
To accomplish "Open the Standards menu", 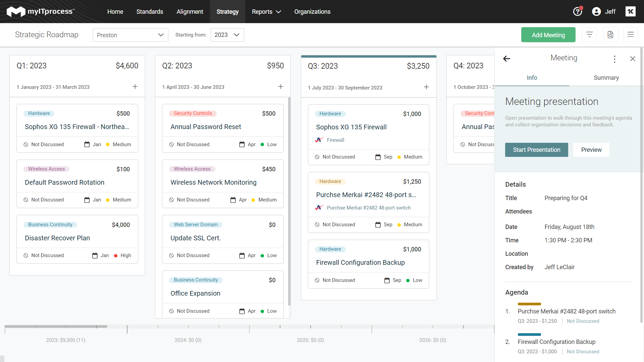I will click(150, 12).
